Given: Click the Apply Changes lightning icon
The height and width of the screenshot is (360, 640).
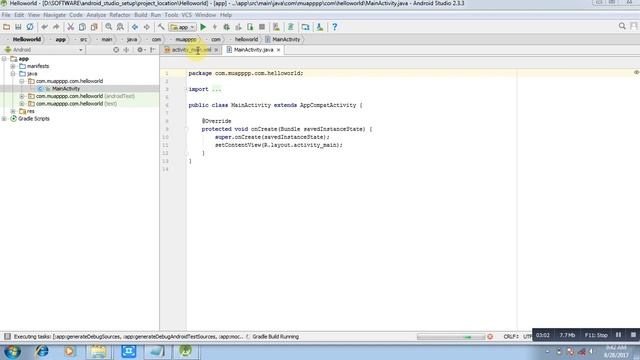Looking at the screenshot, I should tap(215, 27).
